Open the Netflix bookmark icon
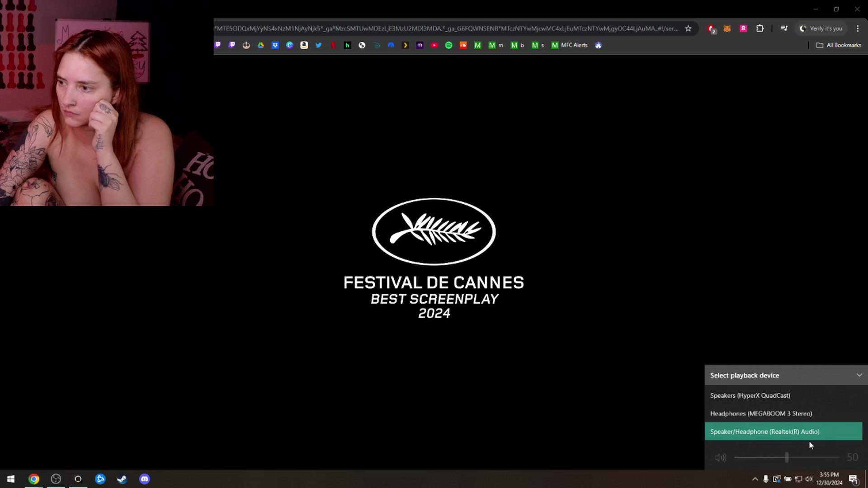The height and width of the screenshot is (488, 868). point(333,45)
